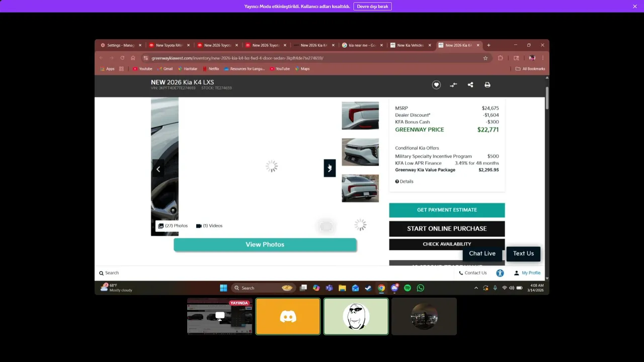Close the Settings tab
The image size is (644, 362).
pyautogui.click(x=140, y=45)
